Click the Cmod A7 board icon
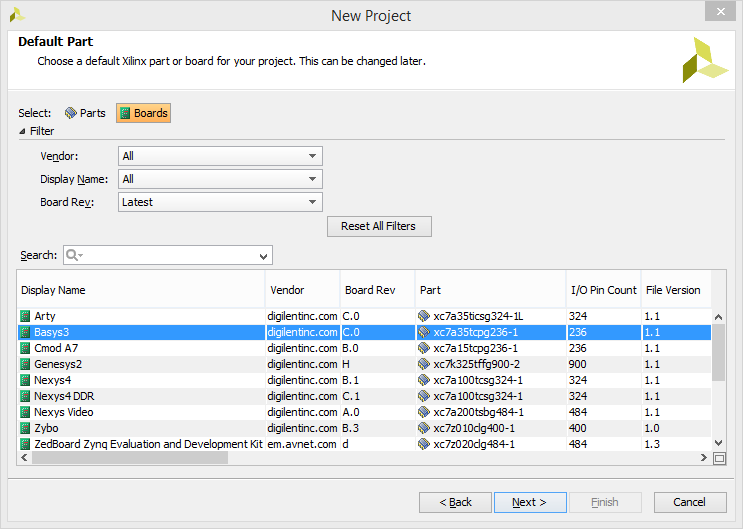This screenshot has width=743, height=529. (x=25, y=348)
